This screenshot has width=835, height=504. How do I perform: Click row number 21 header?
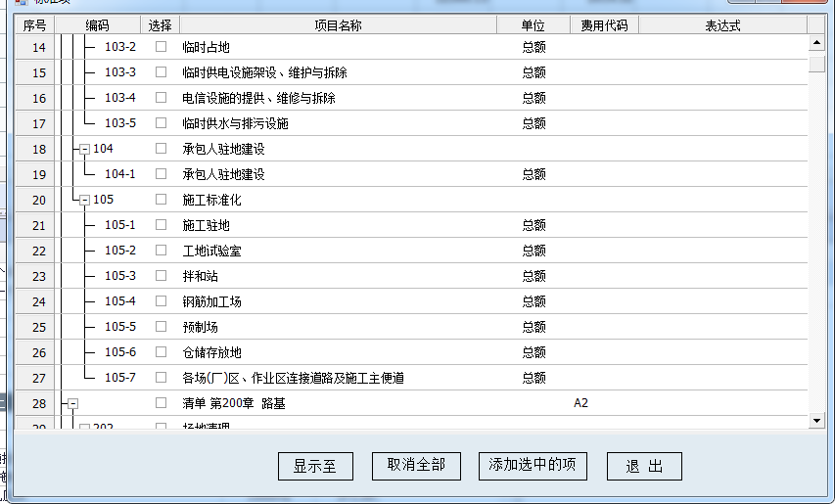[34, 226]
